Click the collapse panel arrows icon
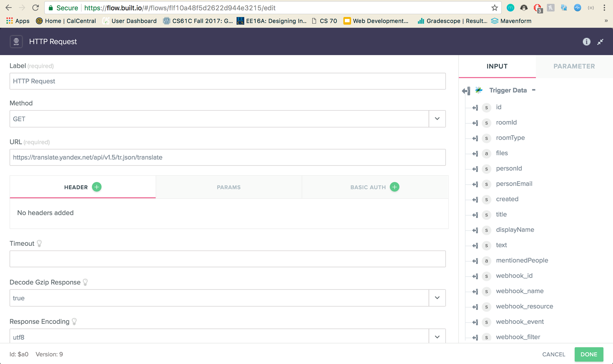The width and height of the screenshot is (613, 364). (600, 42)
